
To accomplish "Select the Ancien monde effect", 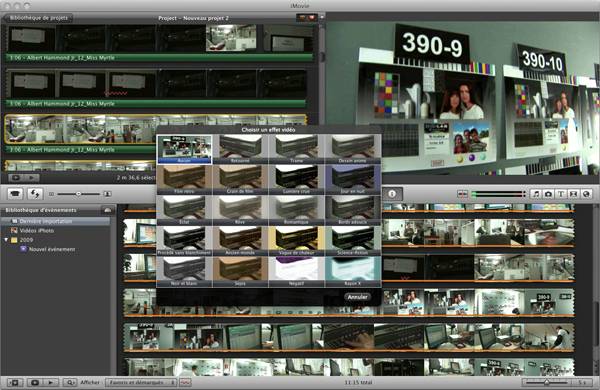I will (x=240, y=241).
